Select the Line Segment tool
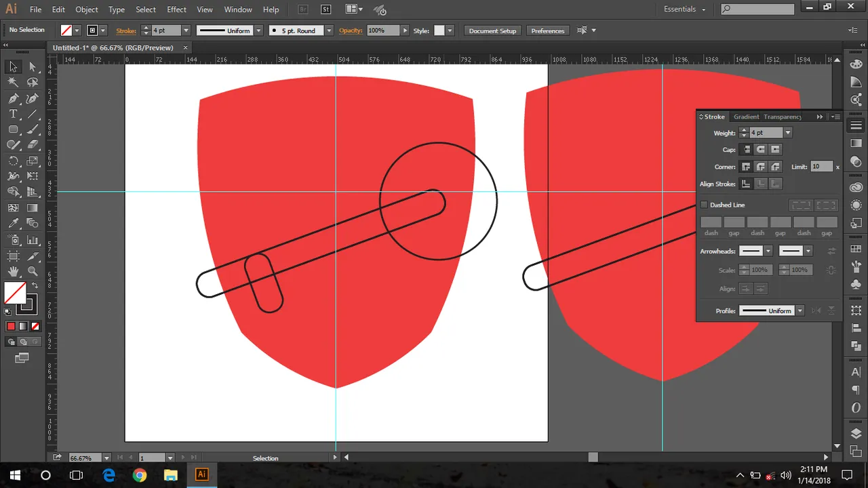This screenshot has width=868, height=488. (x=33, y=114)
